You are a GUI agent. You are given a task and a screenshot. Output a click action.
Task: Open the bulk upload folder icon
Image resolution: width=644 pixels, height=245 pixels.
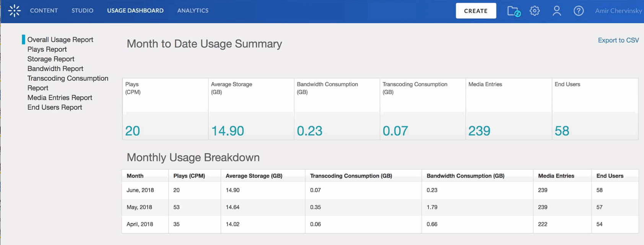click(514, 11)
